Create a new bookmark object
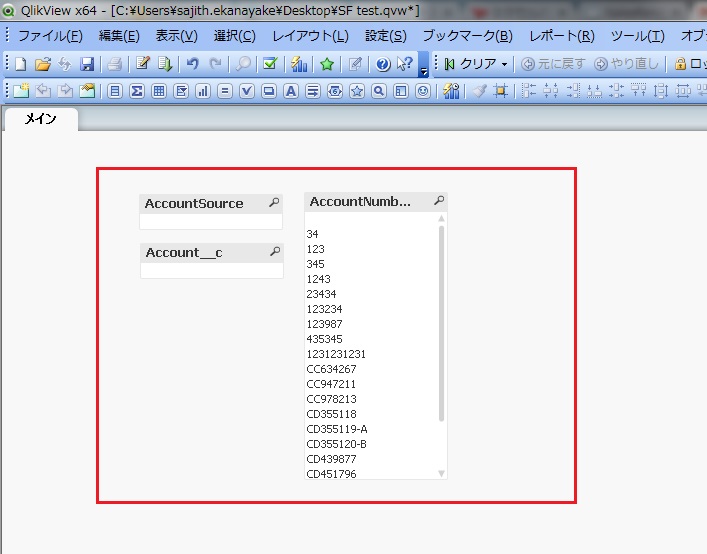Image resolution: width=707 pixels, height=554 pixels. coord(357,92)
